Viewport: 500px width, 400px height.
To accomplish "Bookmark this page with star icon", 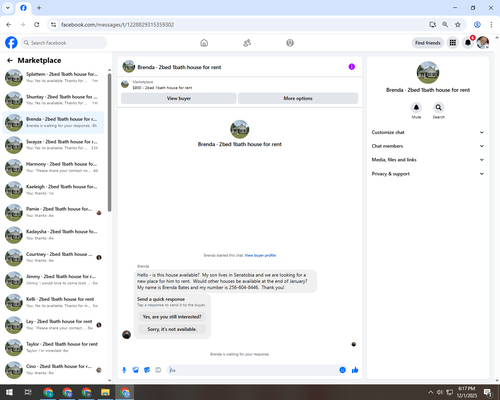I will point(458,25).
